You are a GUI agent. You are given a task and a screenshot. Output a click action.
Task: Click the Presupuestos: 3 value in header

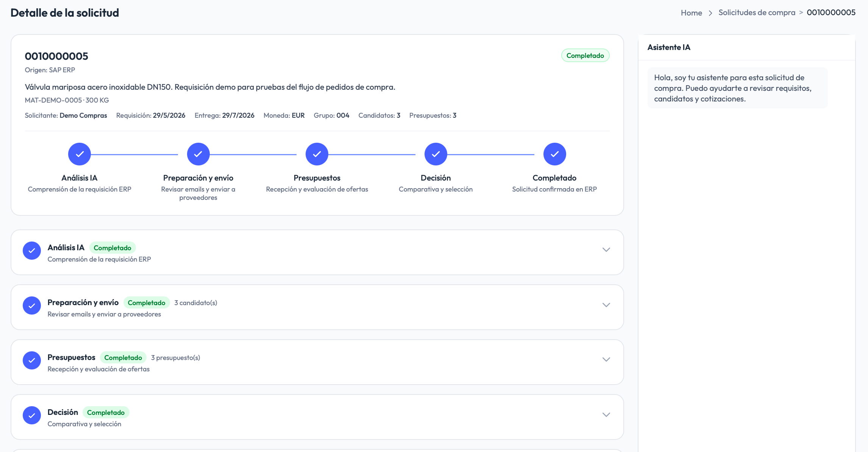[433, 115]
